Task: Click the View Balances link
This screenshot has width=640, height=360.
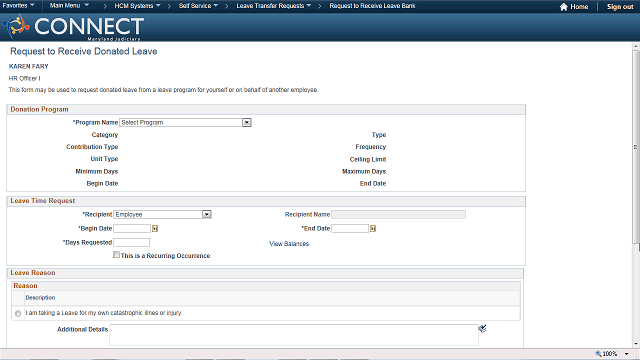Action: point(289,244)
